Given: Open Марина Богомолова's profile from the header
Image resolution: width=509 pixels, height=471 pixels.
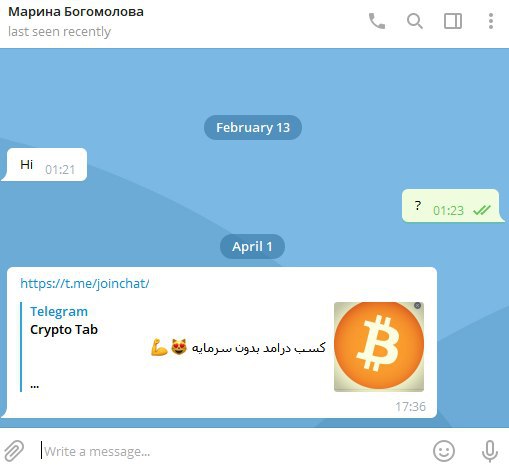Looking at the screenshot, I should [x=76, y=12].
